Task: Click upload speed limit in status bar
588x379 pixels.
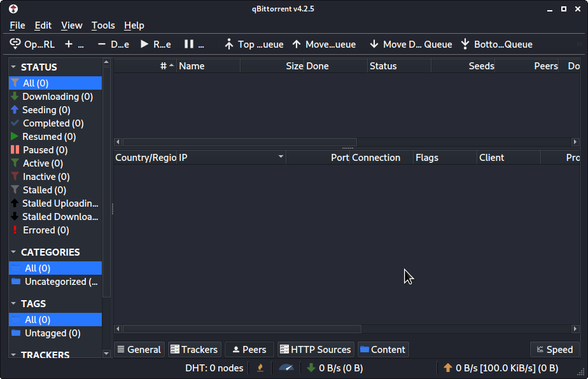Action: [x=501, y=368]
